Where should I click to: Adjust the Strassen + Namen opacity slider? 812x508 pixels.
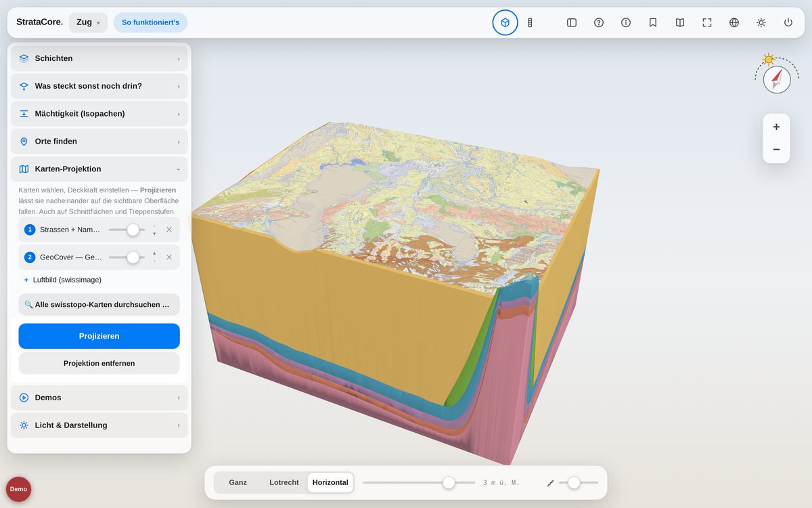[x=127, y=230]
